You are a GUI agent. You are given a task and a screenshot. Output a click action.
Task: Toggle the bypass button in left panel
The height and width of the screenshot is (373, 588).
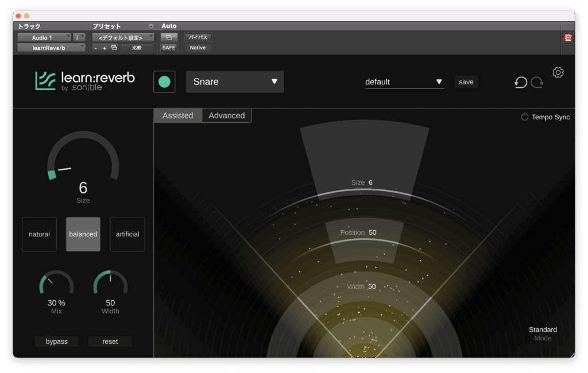point(57,341)
